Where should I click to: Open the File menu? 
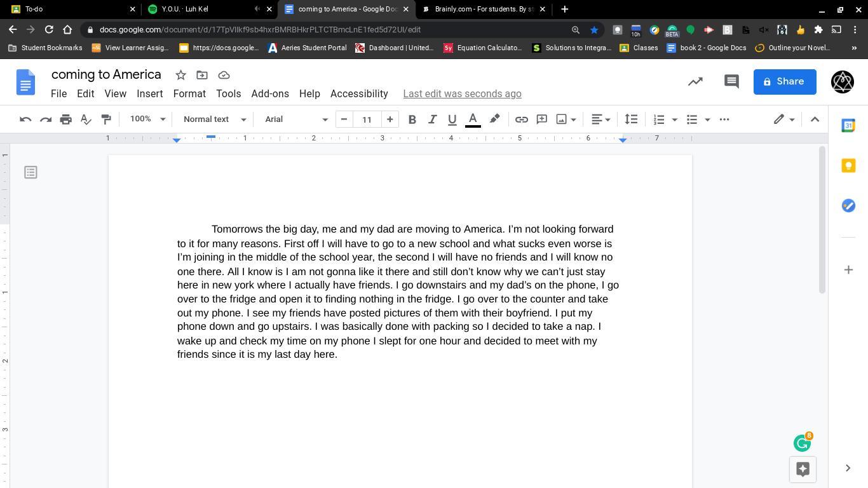[x=58, y=93]
